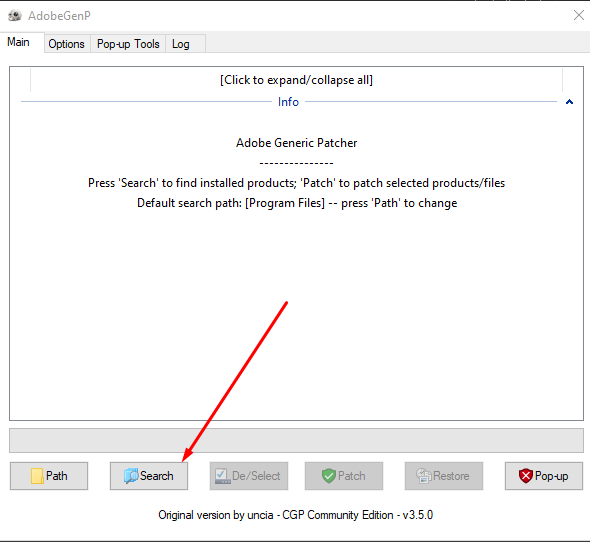Screen dimensions: 590x542
Task: Click the progress bar below the list
Action: [297, 440]
